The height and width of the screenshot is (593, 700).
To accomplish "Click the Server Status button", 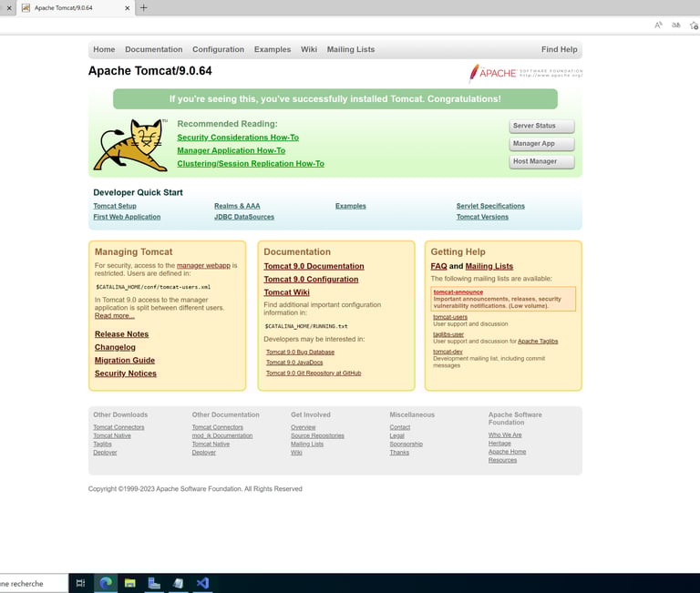I will (x=541, y=127).
